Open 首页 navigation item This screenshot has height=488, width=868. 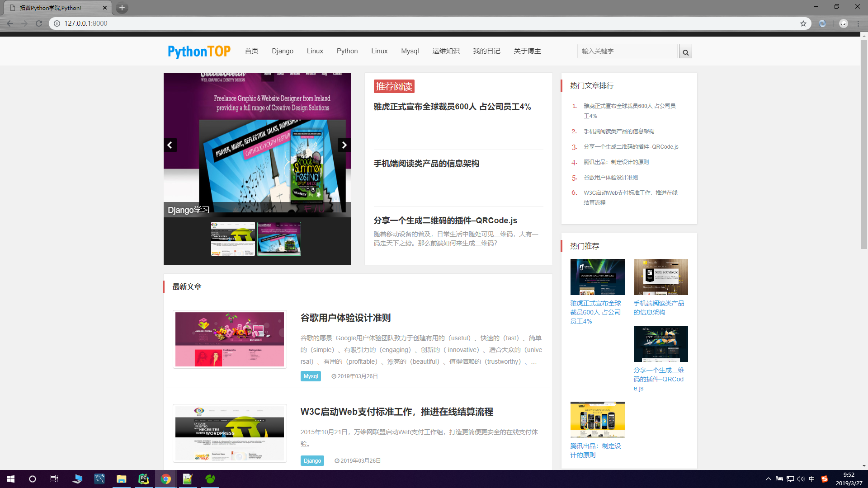click(x=251, y=51)
